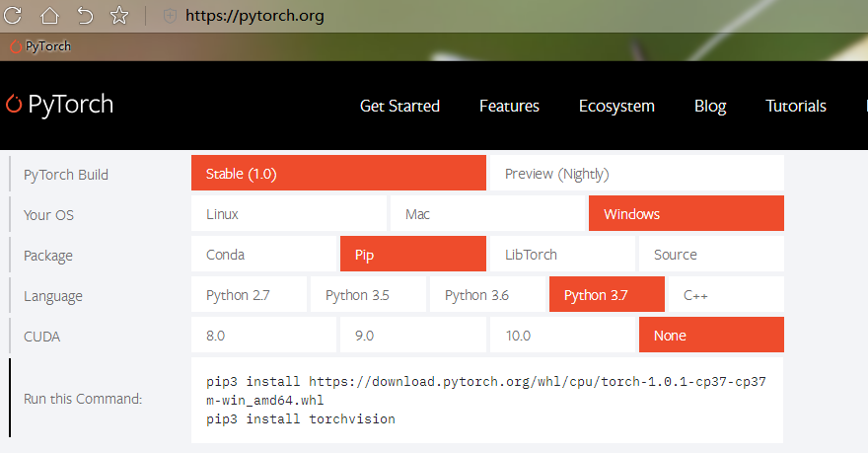This screenshot has width=868, height=453.
Task: Click the security shield icon in address bar
Action: coord(170,16)
